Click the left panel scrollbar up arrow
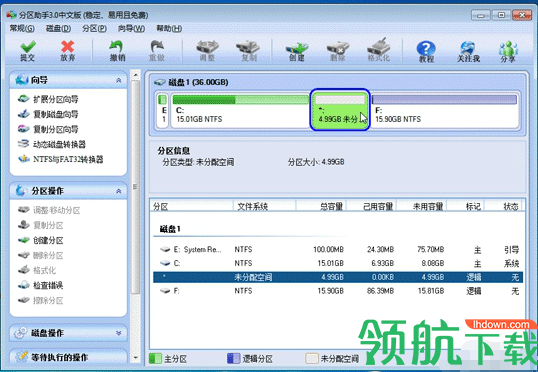Screen dimensions: 538x372 click(x=136, y=74)
